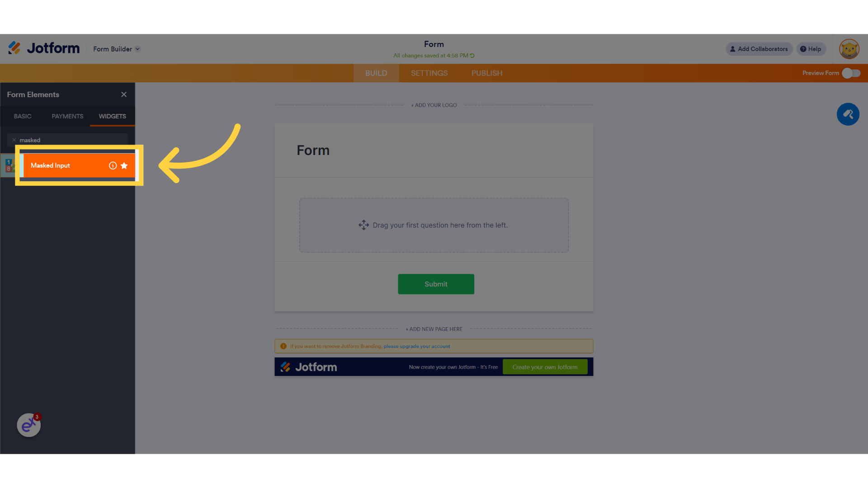This screenshot has height=488, width=868.
Task: Clear the masked search input field
Action: tap(14, 140)
